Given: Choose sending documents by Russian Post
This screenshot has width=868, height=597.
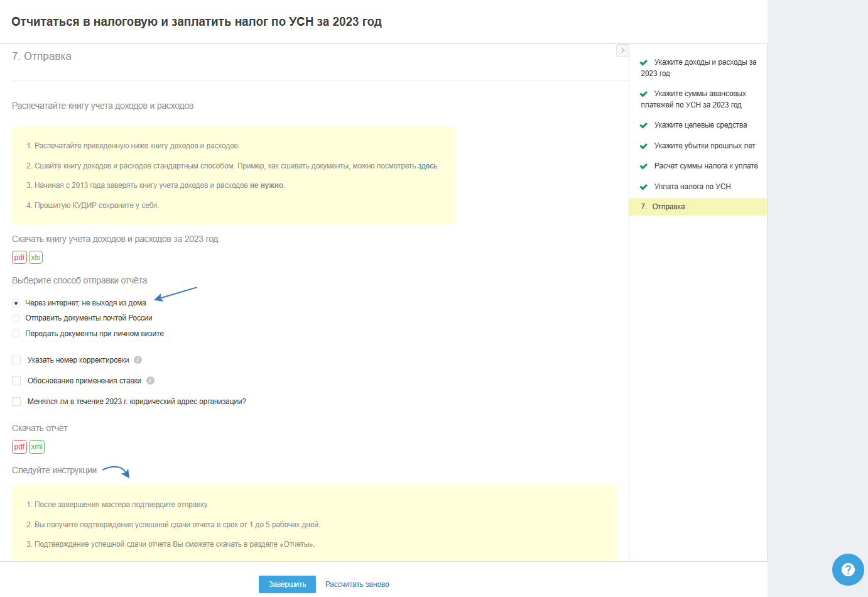Looking at the screenshot, I should click(16, 318).
